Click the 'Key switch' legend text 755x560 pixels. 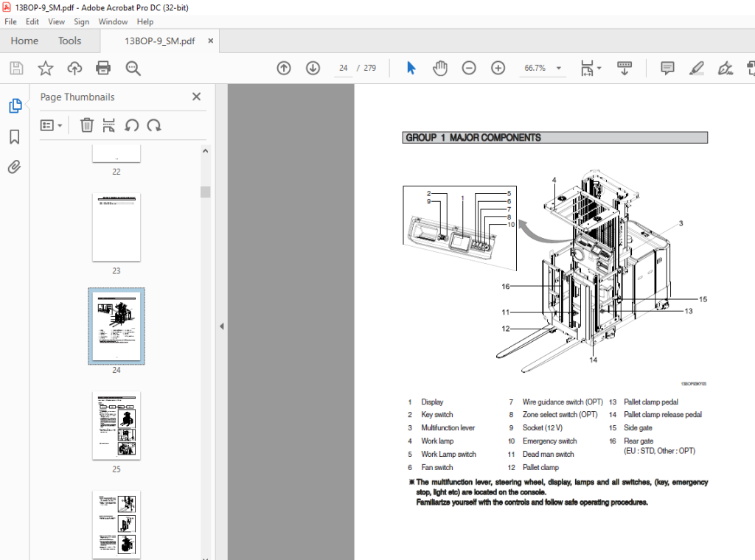coord(436,415)
